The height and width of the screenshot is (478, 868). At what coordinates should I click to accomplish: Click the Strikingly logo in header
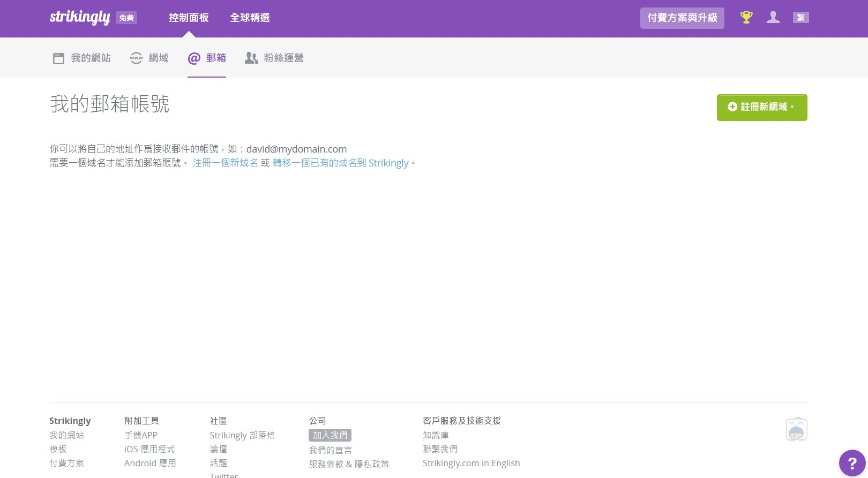80,17
